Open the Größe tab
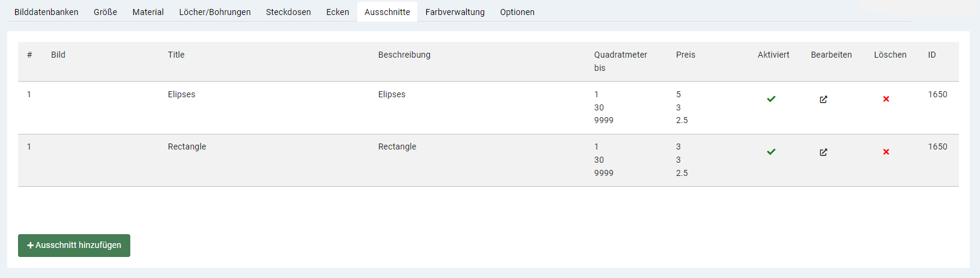This screenshot has height=278, width=980. [105, 12]
